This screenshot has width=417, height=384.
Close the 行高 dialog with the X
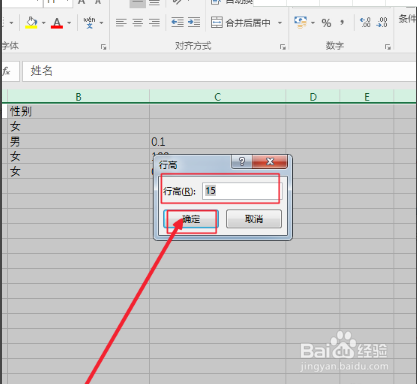(270, 162)
